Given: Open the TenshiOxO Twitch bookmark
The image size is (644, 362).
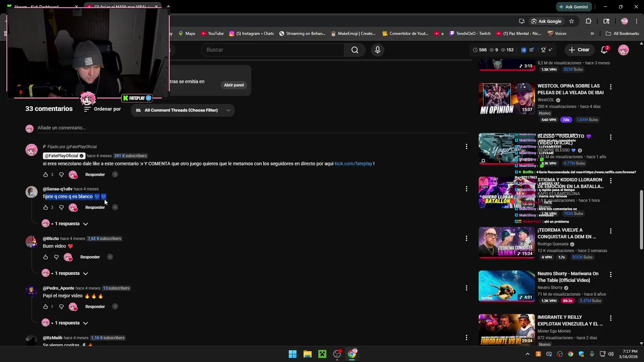Looking at the screenshot, I should click(x=469, y=34).
